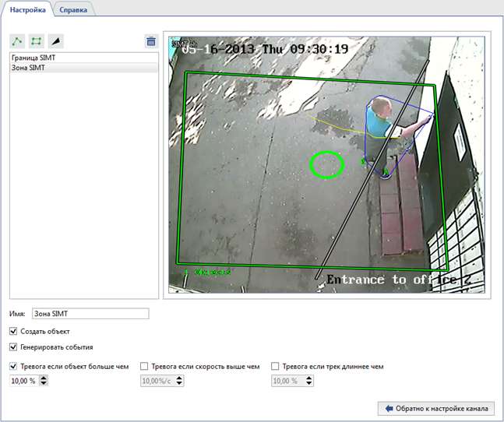Switch to the "Справка" tab
This screenshot has height=422, width=504.
[73, 9]
